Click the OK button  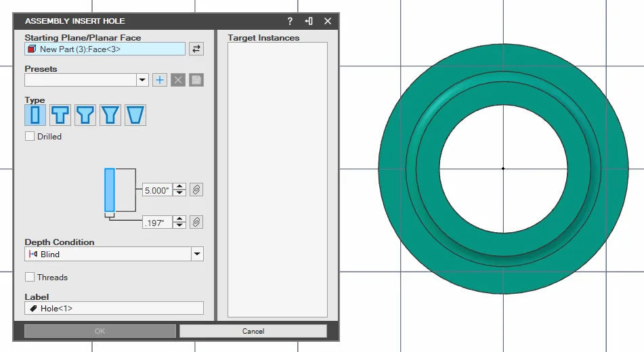100,331
